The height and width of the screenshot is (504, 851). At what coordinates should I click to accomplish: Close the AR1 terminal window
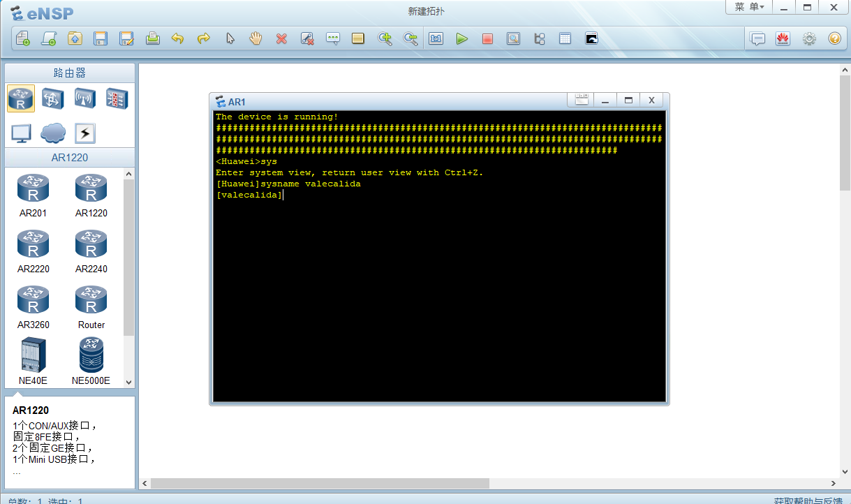click(651, 101)
